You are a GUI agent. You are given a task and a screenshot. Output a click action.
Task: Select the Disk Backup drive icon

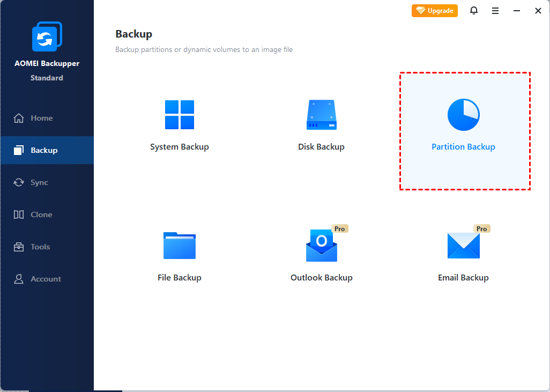coord(321,115)
